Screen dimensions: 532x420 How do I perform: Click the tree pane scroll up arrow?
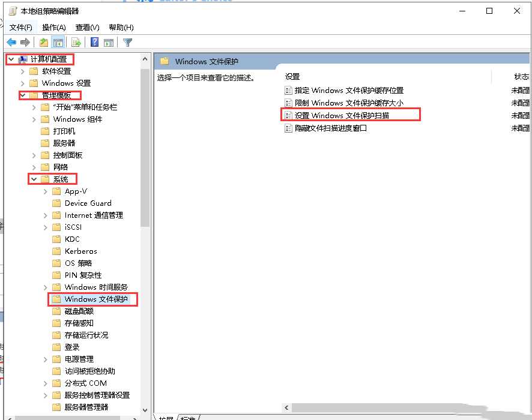[x=145, y=59]
